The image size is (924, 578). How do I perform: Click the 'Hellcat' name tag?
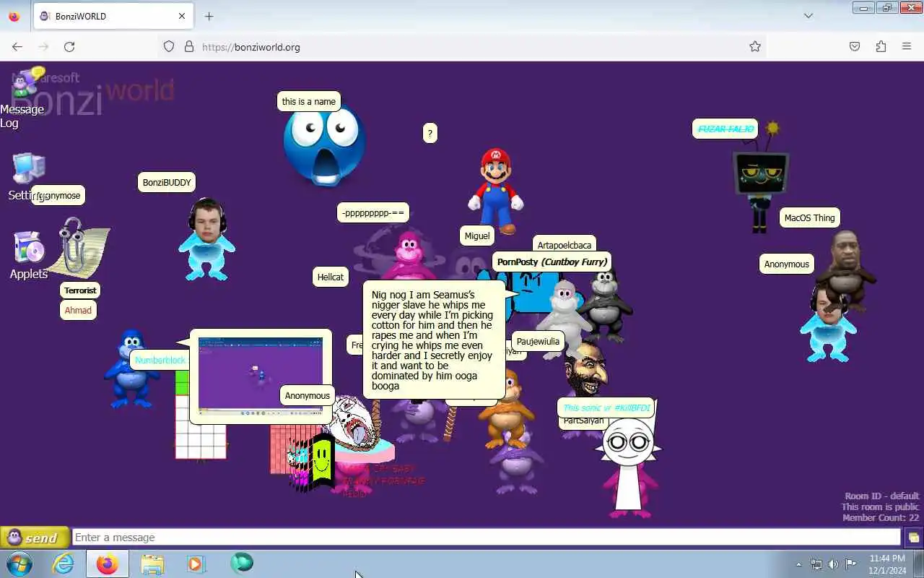click(x=331, y=277)
